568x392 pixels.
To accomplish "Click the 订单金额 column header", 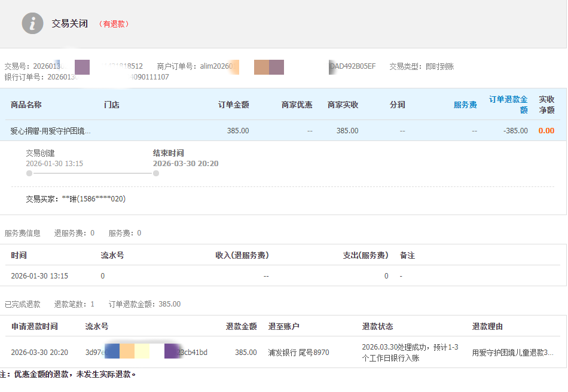I will [x=234, y=105].
